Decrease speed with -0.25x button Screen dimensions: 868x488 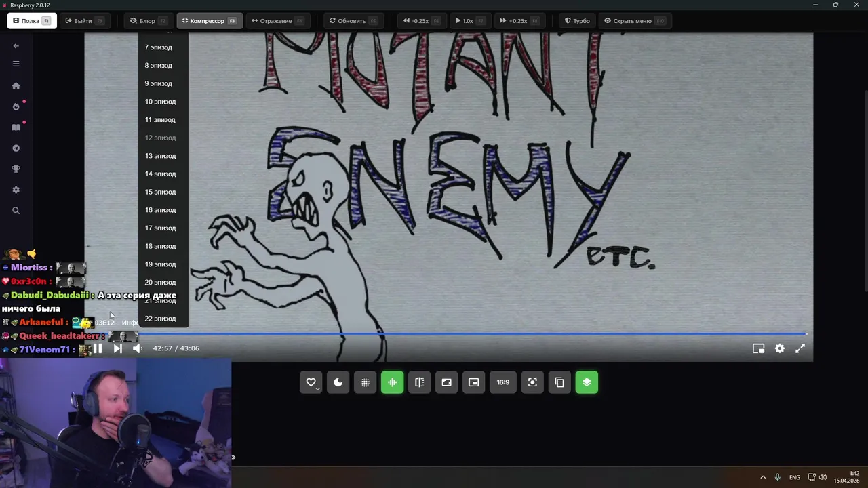[421, 21]
